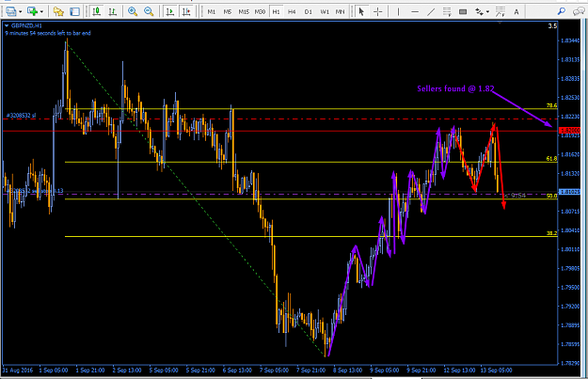Click the 1.83440 price axis label
588x379 pixels.
click(x=570, y=40)
